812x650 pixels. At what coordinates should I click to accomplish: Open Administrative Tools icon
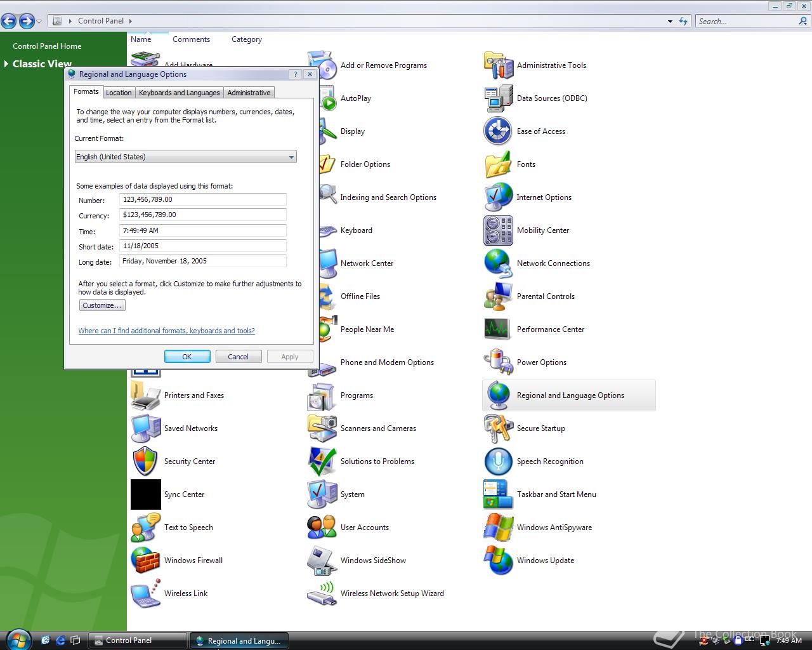[499, 65]
